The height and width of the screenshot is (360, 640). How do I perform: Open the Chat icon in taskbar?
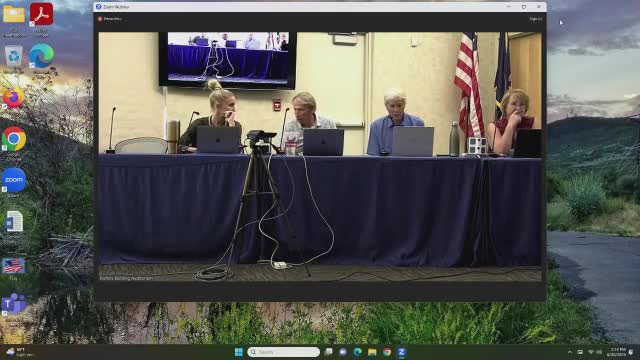coord(343,352)
